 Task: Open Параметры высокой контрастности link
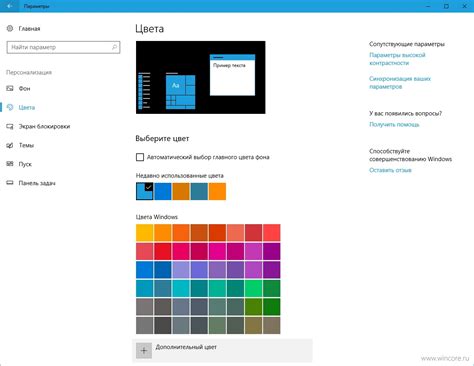(397, 59)
